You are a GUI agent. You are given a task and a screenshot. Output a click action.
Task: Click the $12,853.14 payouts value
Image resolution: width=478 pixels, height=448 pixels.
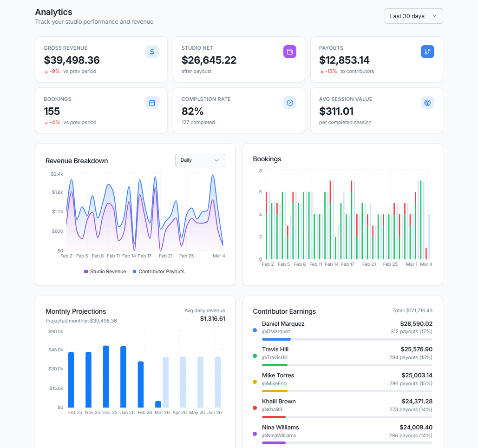(x=344, y=60)
